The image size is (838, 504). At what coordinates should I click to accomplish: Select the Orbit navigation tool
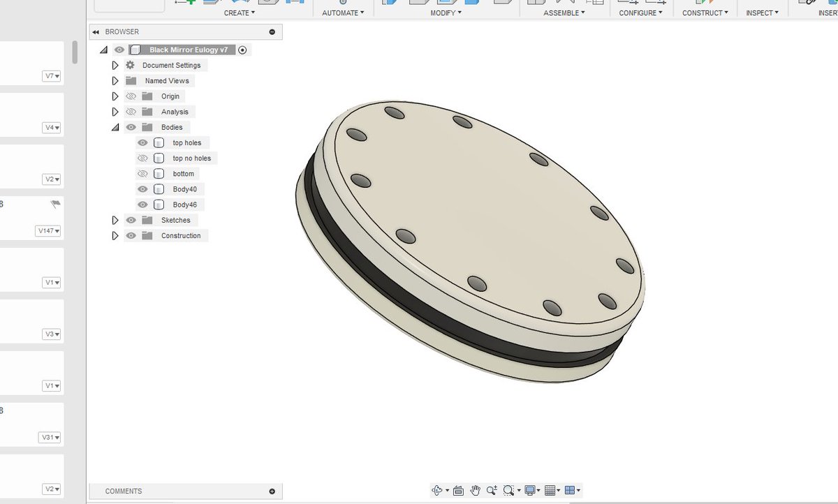[437, 490]
